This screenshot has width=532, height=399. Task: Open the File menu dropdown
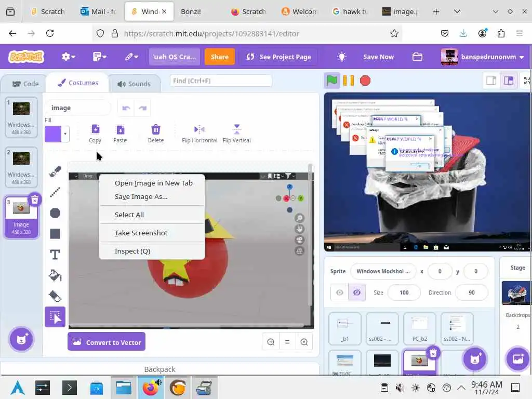(99, 57)
